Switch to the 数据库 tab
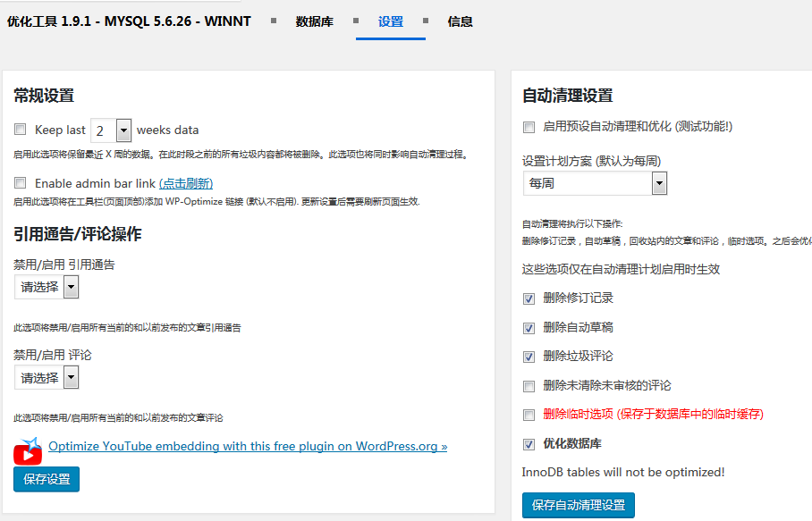The width and height of the screenshot is (812, 521). [314, 21]
